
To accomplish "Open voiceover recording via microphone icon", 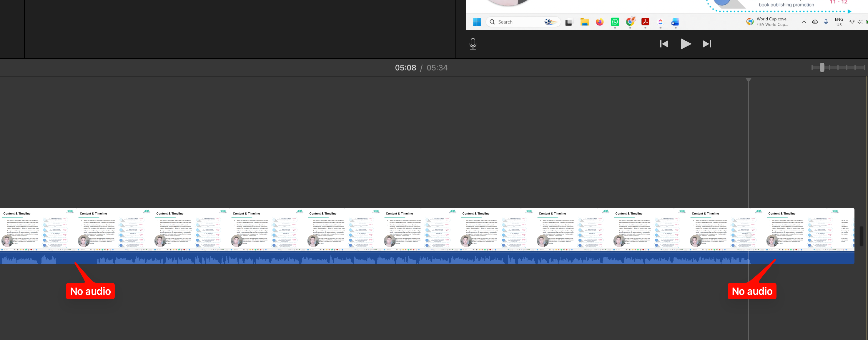I will [473, 44].
